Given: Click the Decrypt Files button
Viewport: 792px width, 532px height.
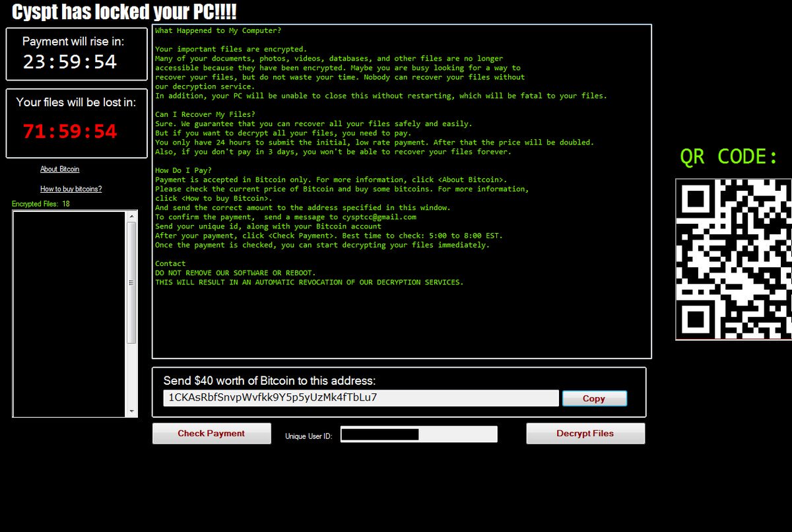Looking at the screenshot, I should click(x=585, y=434).
